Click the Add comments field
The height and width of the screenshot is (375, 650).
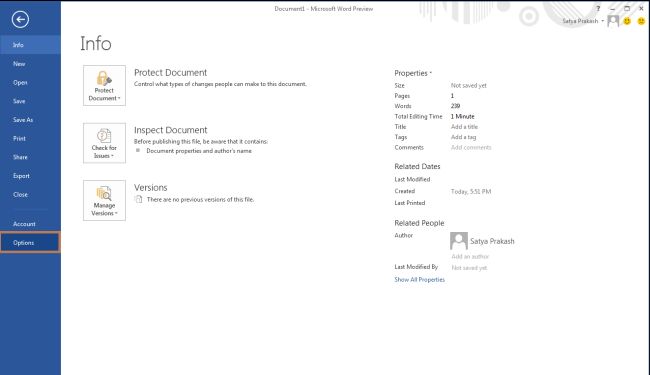click(x=471, y=148)
